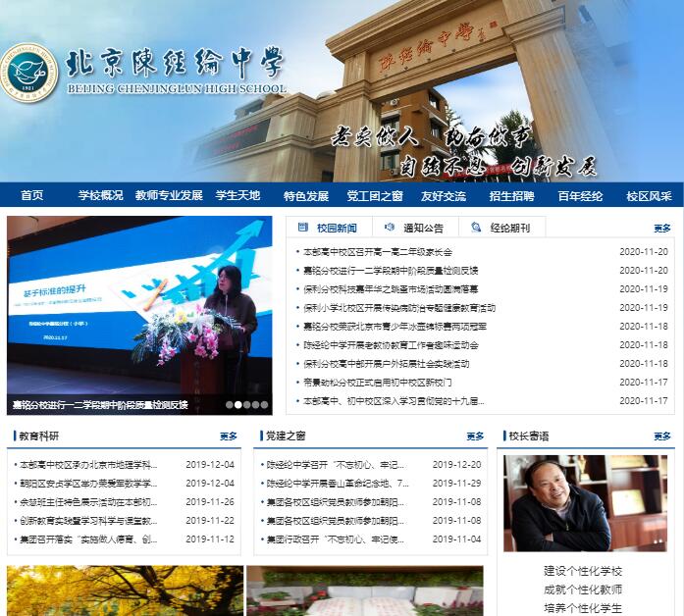Select the first carousel dot indicator
The height and width of the screenshot is (616, 684).
230,404
